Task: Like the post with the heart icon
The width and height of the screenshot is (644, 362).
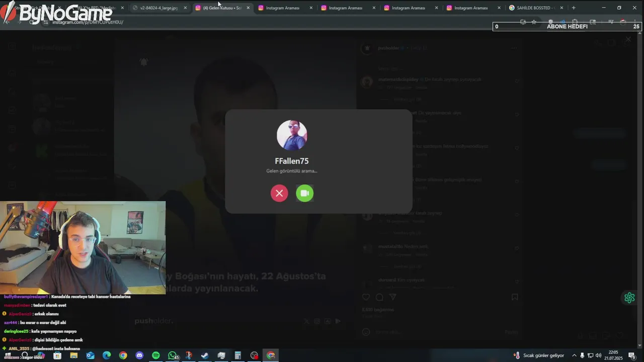Action: [x=366, y=297]
